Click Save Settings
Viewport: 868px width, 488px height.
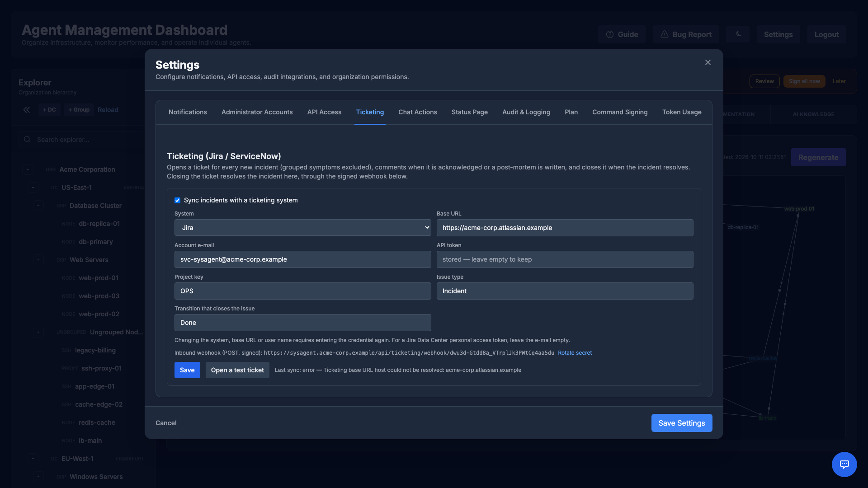pos(682,423)
